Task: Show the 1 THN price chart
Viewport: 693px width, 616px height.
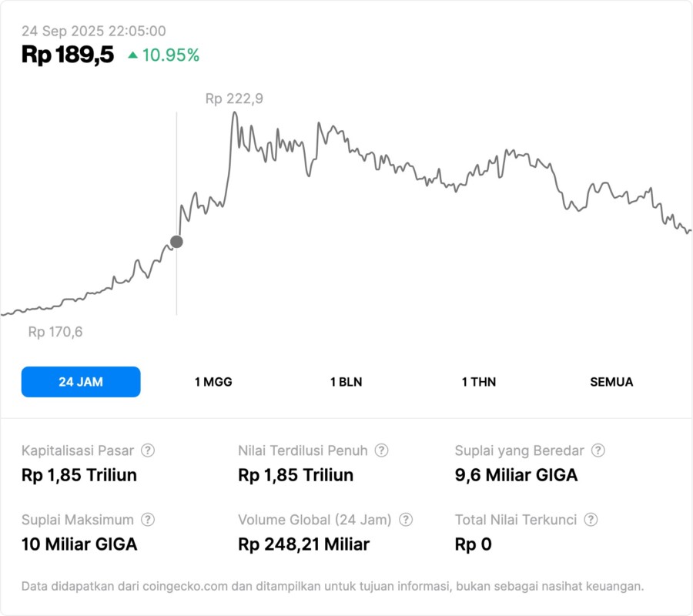Action: click(x=479, y=382)
